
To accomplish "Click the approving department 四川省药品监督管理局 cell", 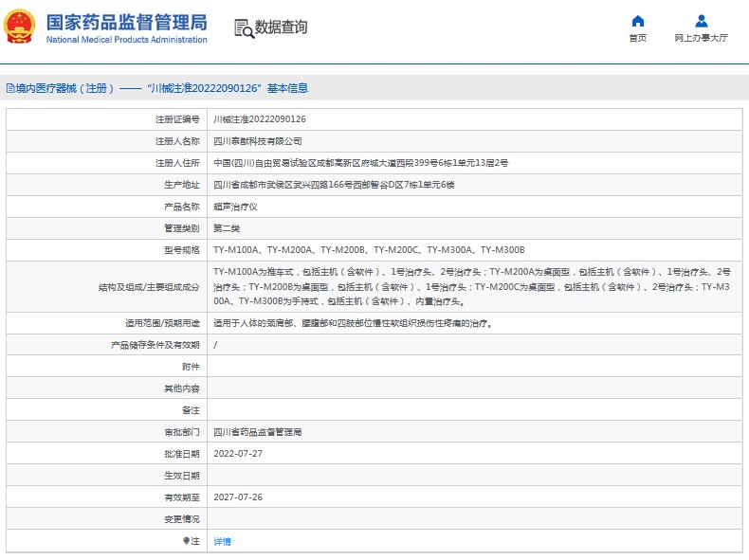I will (x=257, y=432).
